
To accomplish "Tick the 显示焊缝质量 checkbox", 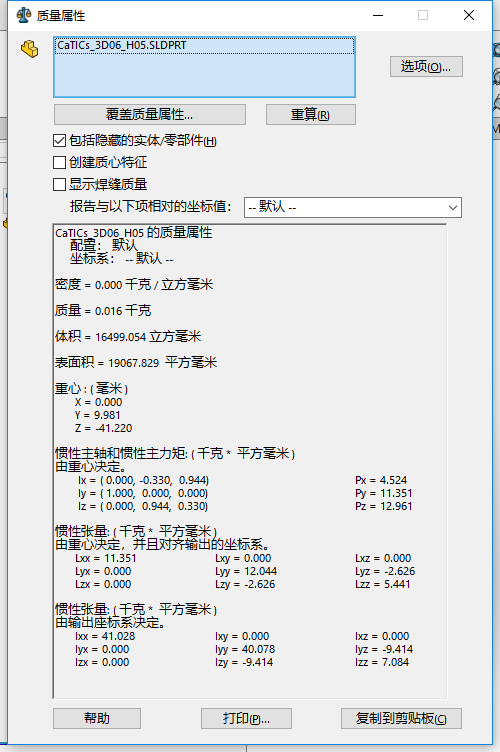I will 59,184.
